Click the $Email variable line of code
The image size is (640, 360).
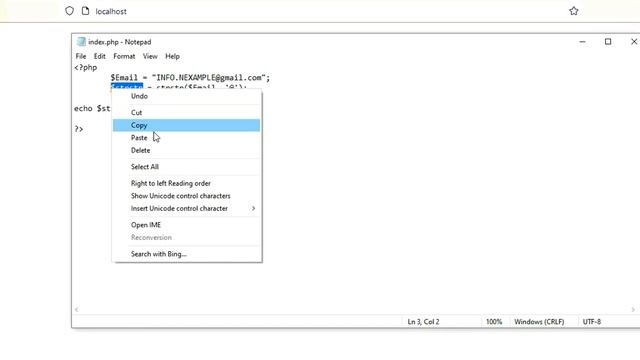190,78
